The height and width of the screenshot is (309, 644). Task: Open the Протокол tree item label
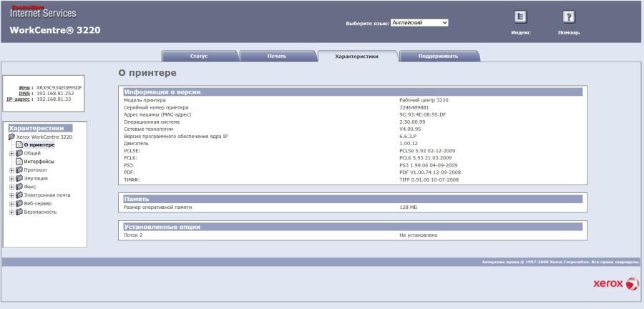[x=35, y=170]
